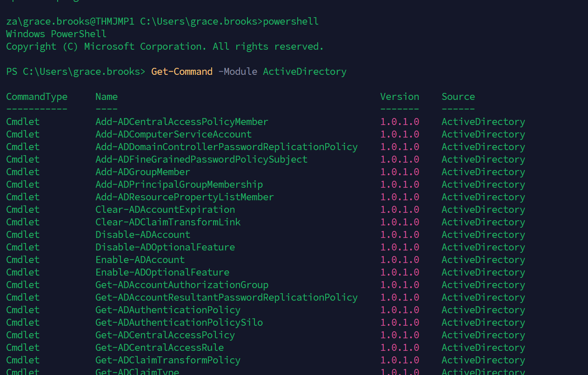Click ActiveDirectory argument in the typed command
The width and height of the screenshot is (588, 375).
(x=305, y=72)
